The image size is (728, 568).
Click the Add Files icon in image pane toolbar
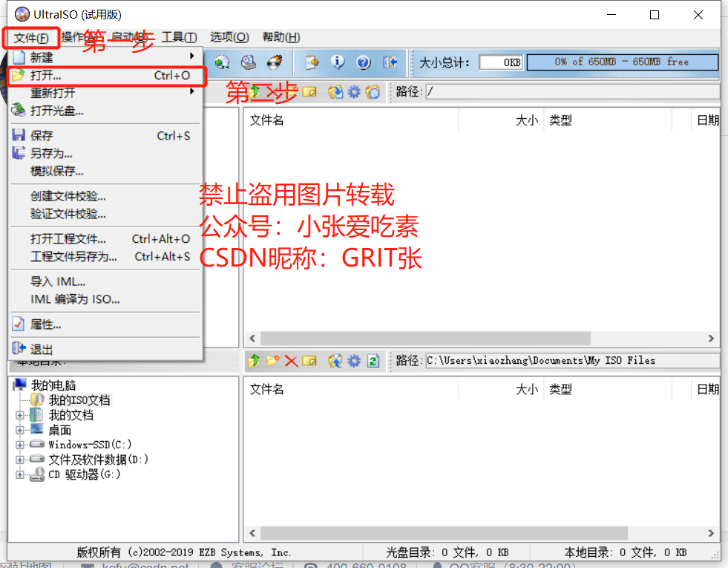tap(335, 92)
